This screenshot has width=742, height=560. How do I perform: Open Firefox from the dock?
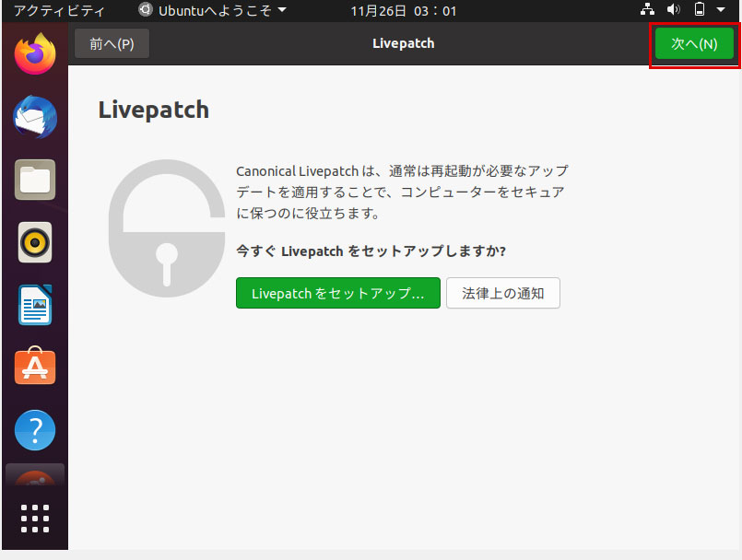[x=35, y=54]
